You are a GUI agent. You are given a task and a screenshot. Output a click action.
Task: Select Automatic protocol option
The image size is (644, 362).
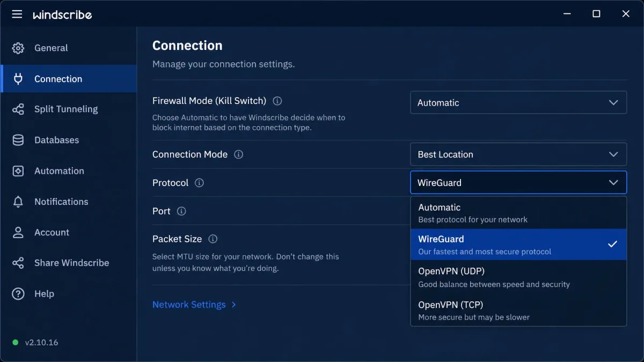[x=518, y=213]
